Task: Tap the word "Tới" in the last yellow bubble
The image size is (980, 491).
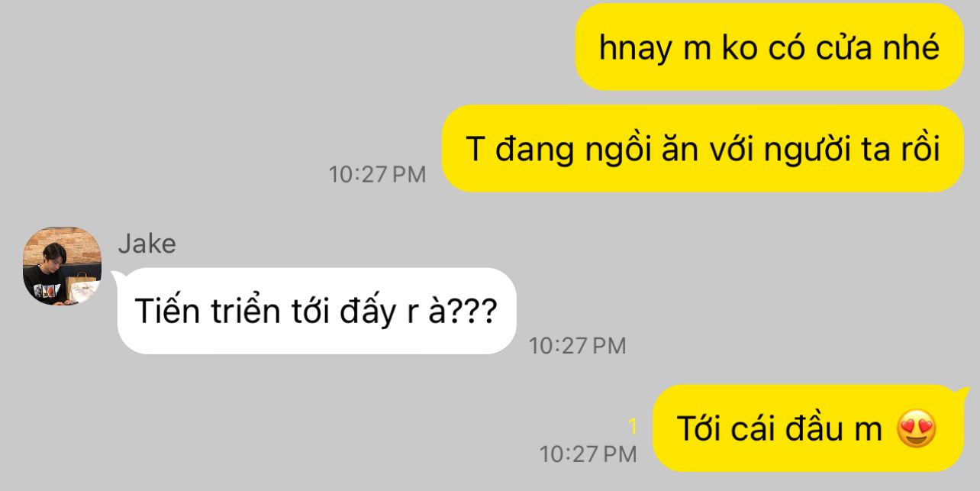Action: coord(699,428)
